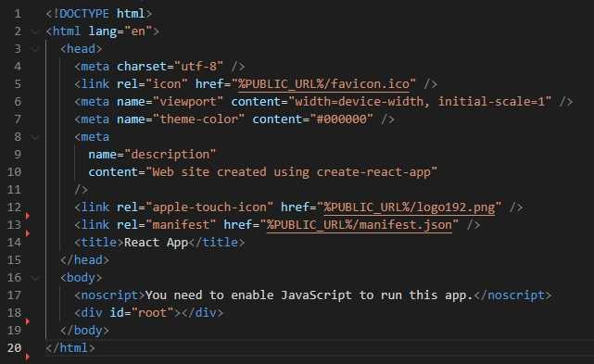
Task: Click the closing head tag on line 15
Action: click(85, 260)
